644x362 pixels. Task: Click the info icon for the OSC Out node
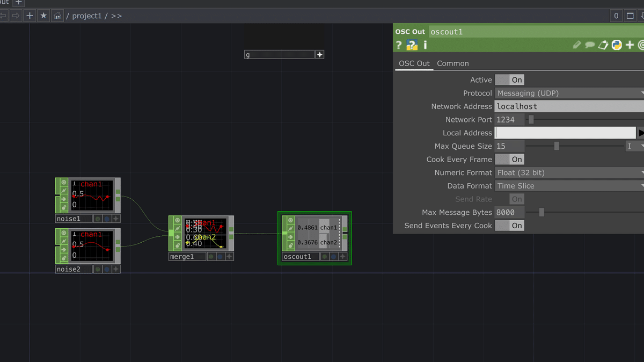click(425, 45)
